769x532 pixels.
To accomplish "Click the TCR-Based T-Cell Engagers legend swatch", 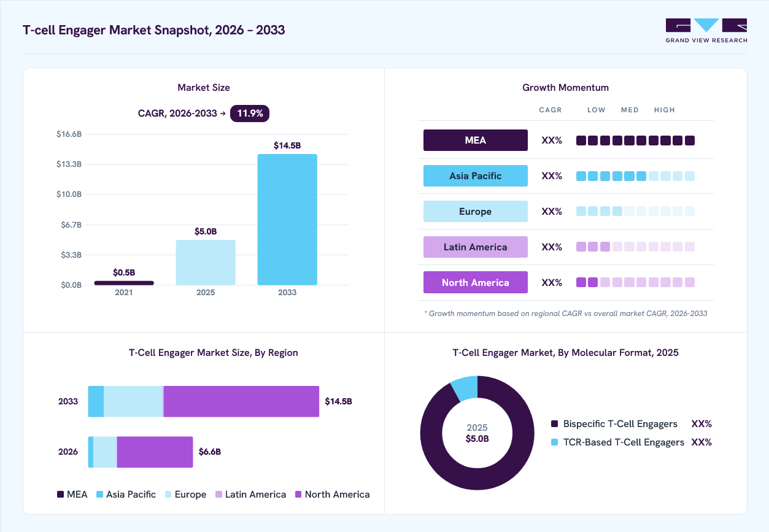I will tap(555, 442).
